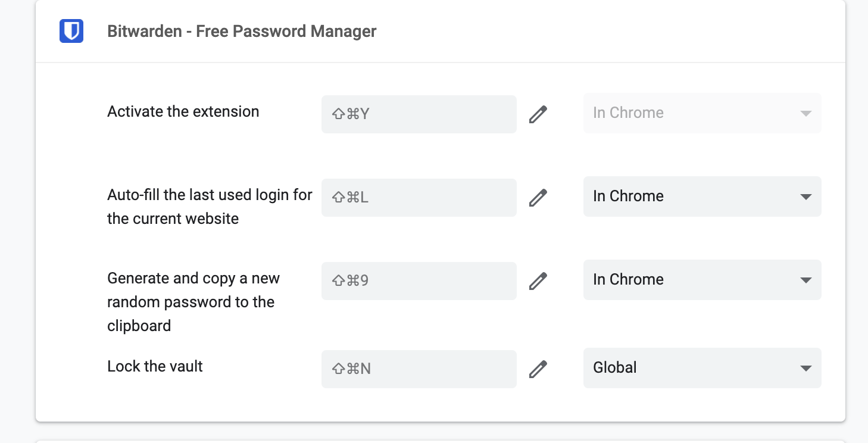Viewport: 868px width, 443px height.
Task: Click the greyed-out In Chrome dropdown
Action: click(701, 113)
